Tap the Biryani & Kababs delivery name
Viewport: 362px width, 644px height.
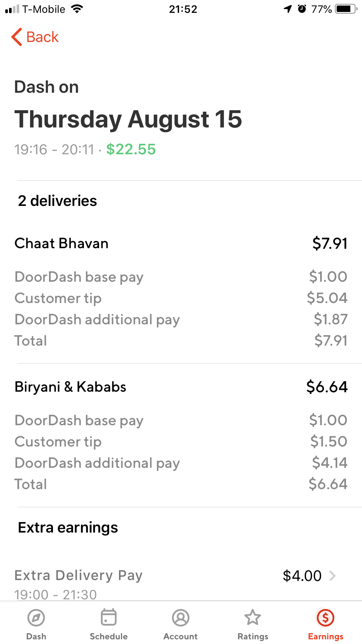pyautogui.click(x=70, y=387)
